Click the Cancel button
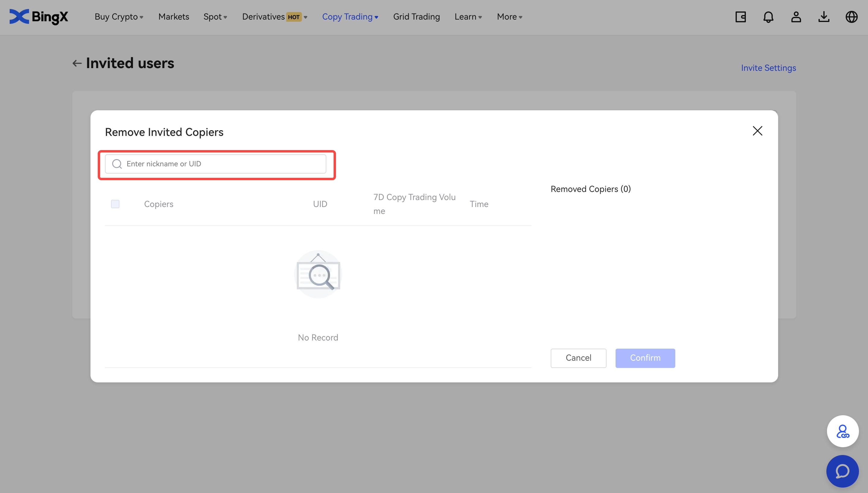The height and width of the screenshot is (493, 868). (578, 358)
